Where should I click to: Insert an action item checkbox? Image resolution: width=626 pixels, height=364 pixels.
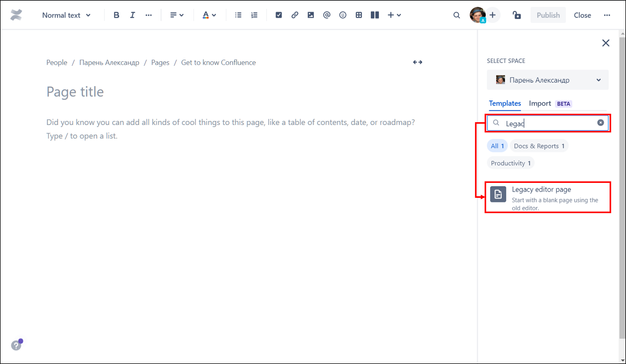click(279, 15)
